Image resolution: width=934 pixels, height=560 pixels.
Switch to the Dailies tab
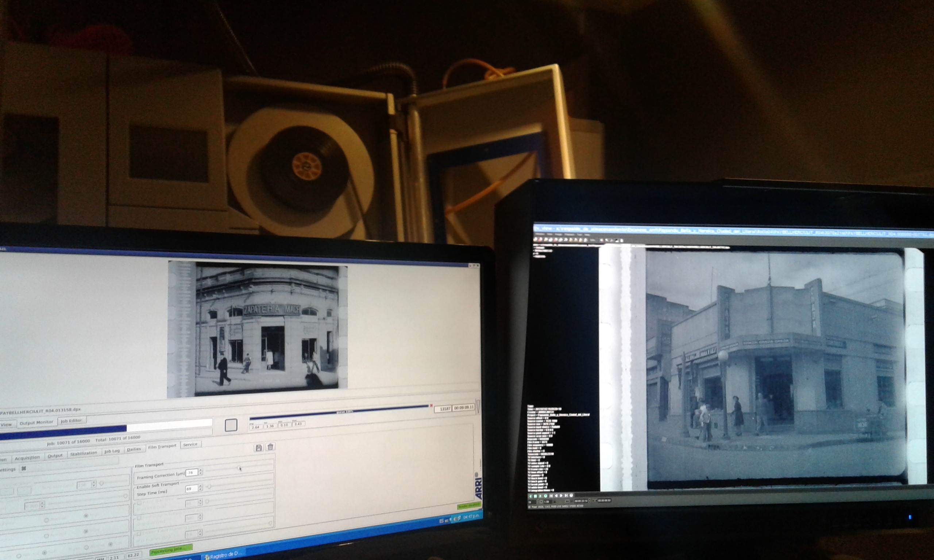(134, 449)
